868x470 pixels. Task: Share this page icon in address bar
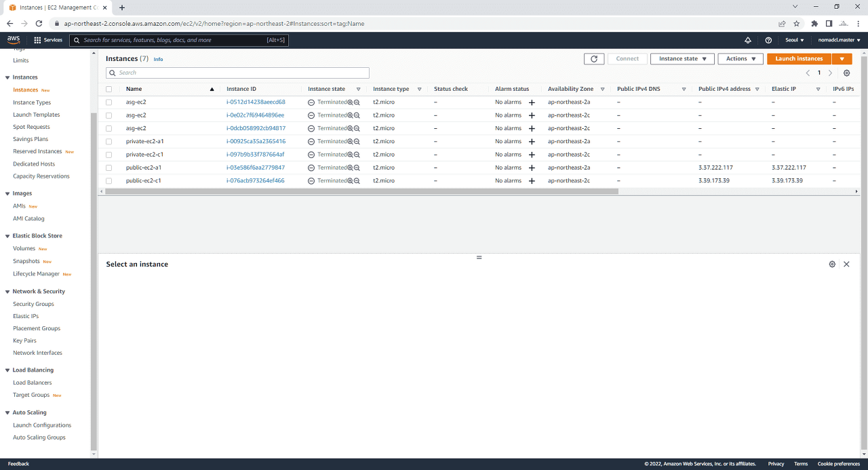click(782, 23)
